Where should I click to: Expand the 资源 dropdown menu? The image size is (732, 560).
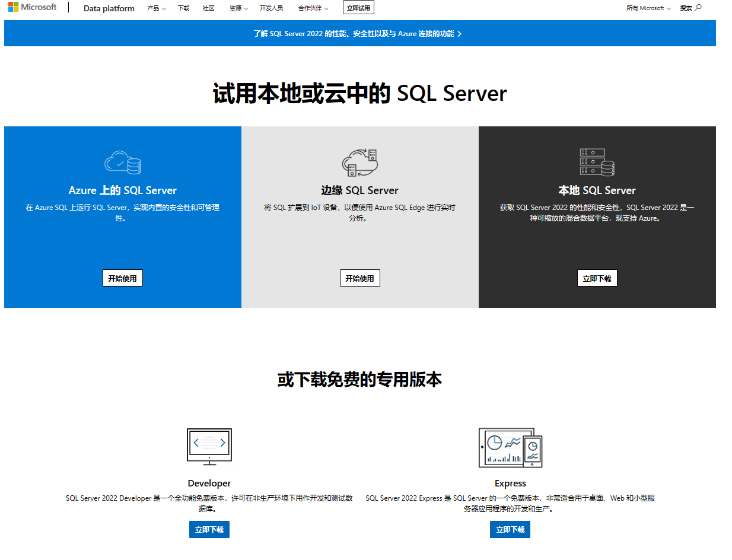point(238,8)
